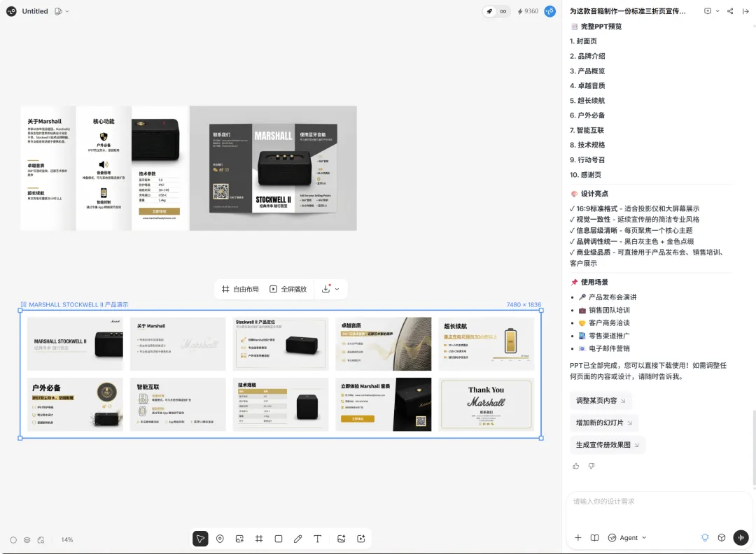Click the 增加新的幻灯片 suggestion
The width and height of the screenshot is (756, 554).
coord(603,422)
